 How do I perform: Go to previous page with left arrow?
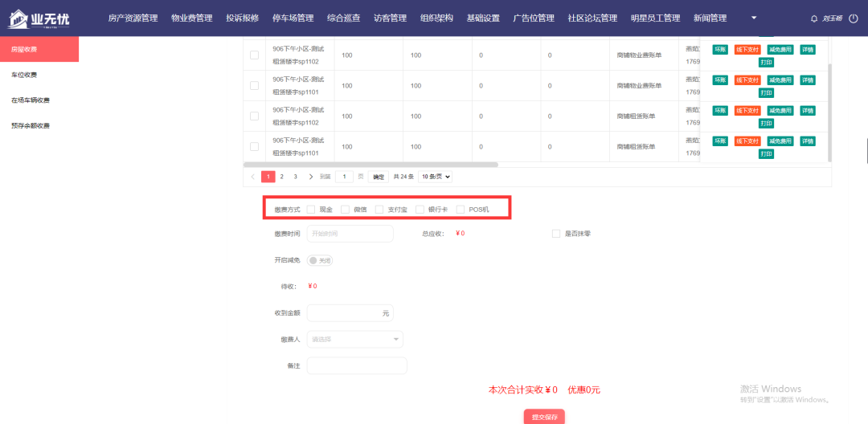[x=253, y=177]
